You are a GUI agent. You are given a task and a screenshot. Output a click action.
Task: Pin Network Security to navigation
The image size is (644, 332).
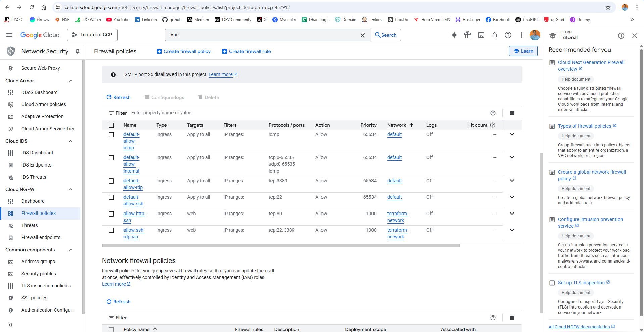point(78,51)
